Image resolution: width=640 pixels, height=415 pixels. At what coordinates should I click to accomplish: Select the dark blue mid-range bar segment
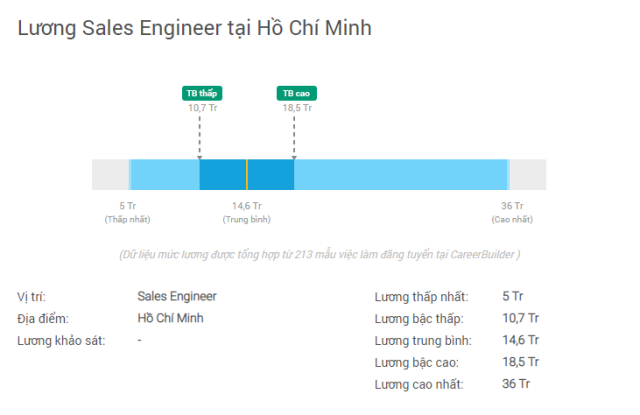coord(247,174)
